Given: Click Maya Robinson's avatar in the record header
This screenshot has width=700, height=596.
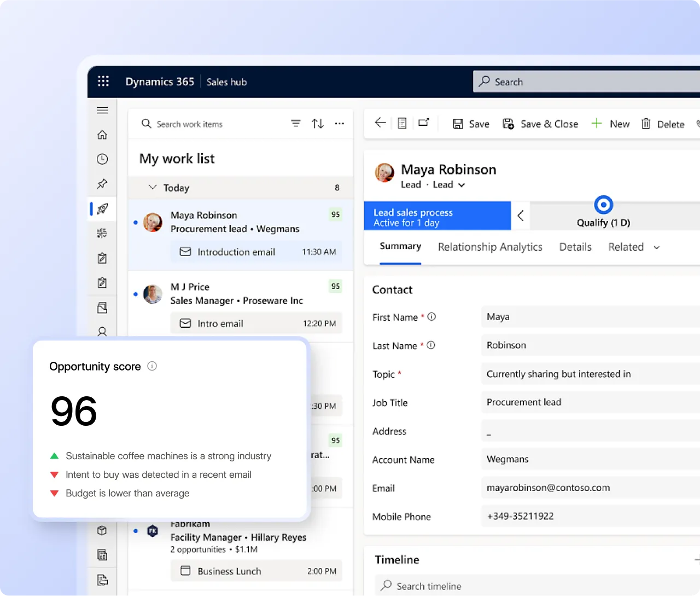Looking at the screenshot, I should click(384, 172).
